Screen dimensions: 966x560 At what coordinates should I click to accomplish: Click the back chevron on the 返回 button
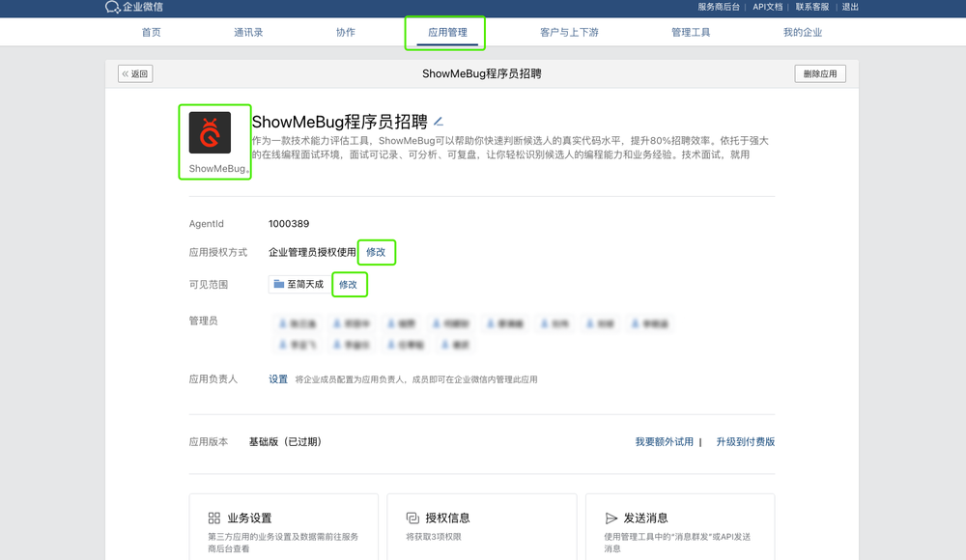[x=125, y=72]
